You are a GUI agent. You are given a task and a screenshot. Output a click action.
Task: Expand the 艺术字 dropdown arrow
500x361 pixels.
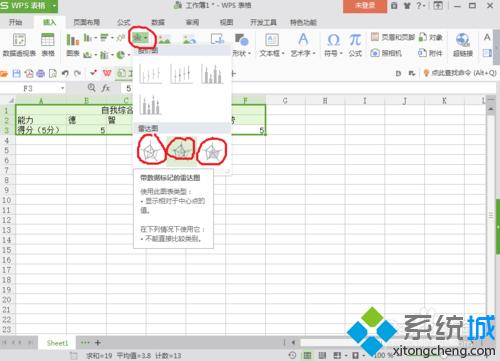(x=314, y=53)
